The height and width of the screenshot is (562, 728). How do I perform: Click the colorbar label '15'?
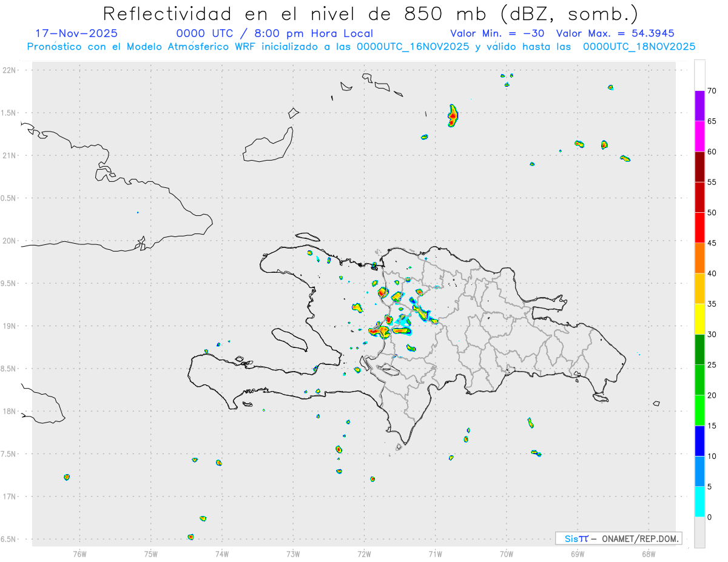tap(712, 426)
